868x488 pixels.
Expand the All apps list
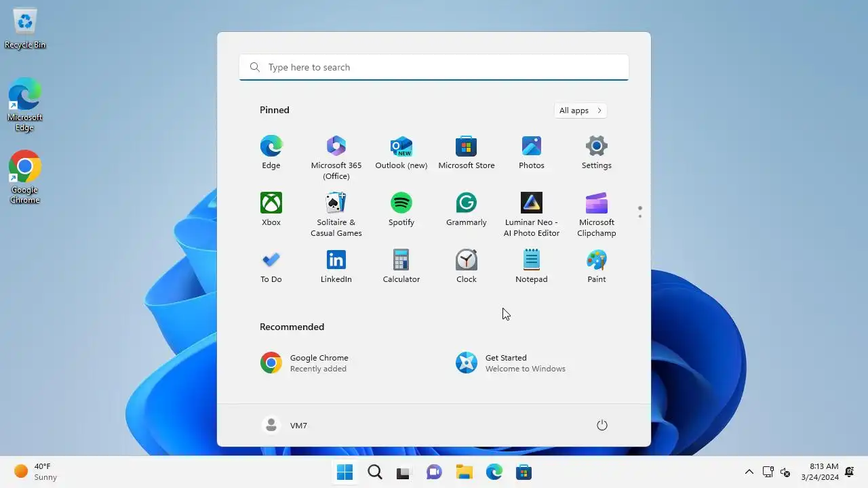coord(580,110)
